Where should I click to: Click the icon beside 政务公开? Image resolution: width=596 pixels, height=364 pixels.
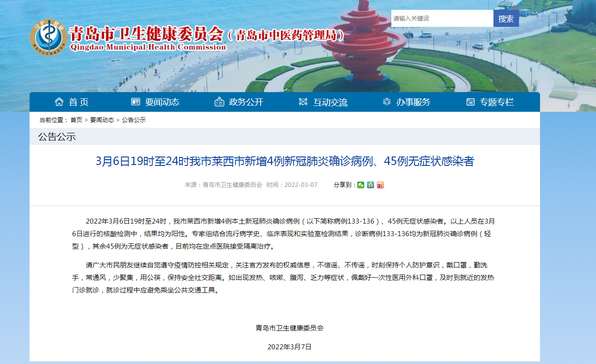[x=219, y=102]
